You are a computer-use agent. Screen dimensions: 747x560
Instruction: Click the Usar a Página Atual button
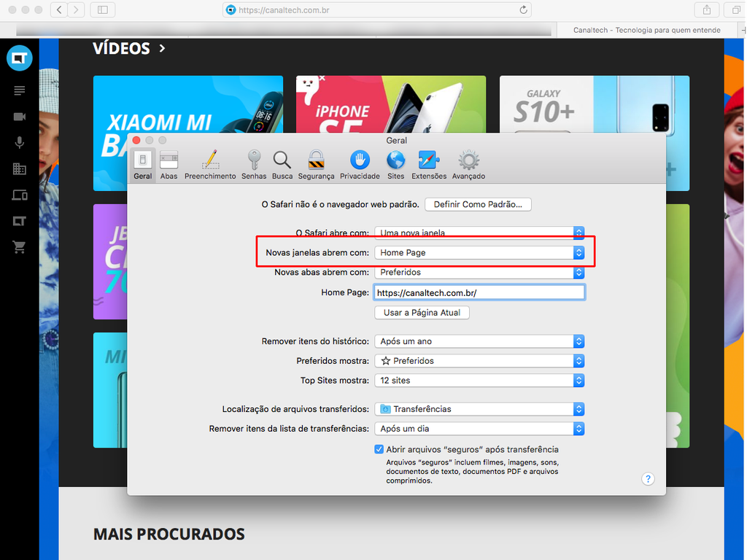point(422,312)
